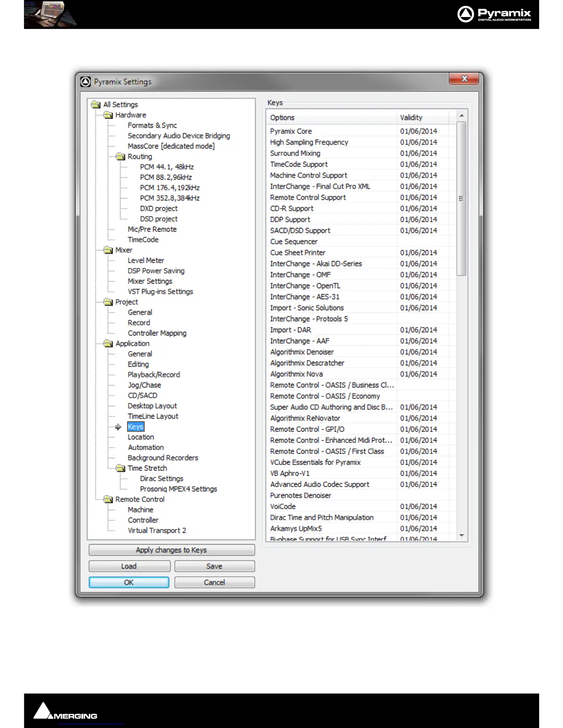563x728 pixels.
Task: Open DXD project routing
Action: click(159, 209)
